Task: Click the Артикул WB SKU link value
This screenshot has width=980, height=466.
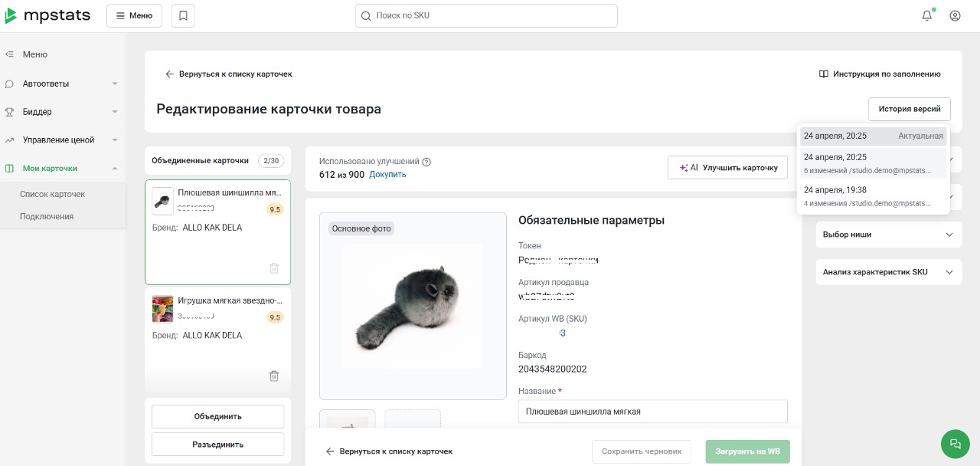Action: pyautogui.click(x=561, y=333)
